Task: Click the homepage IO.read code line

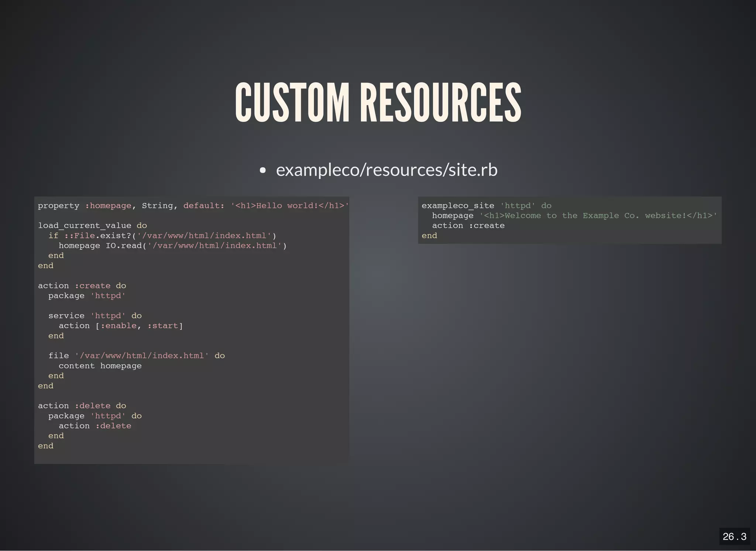Action: 172,246
